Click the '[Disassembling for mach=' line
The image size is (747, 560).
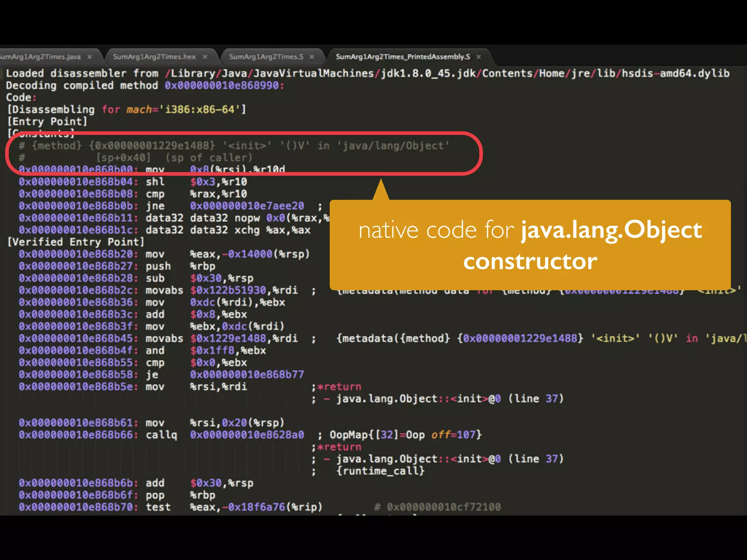(x=127, y=110)
